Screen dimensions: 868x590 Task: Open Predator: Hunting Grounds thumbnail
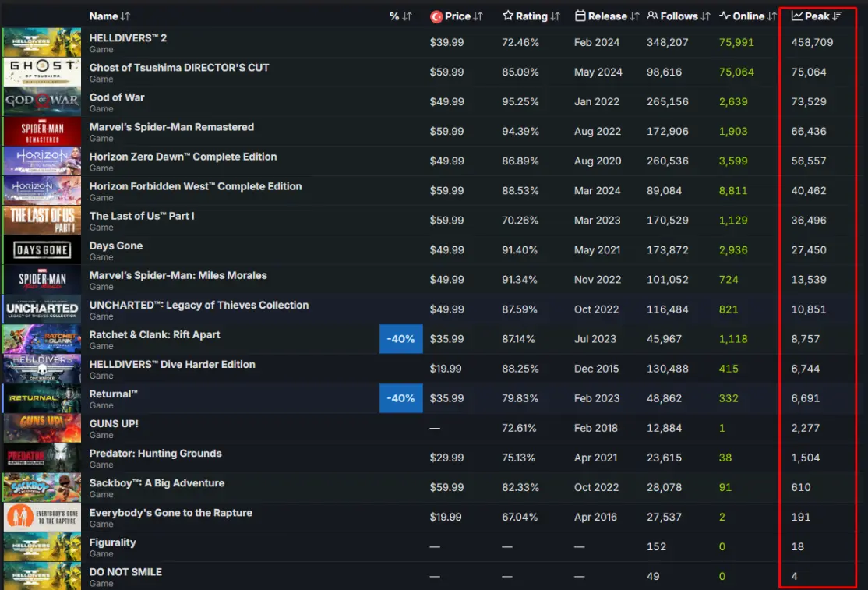[x=42, y=458]
